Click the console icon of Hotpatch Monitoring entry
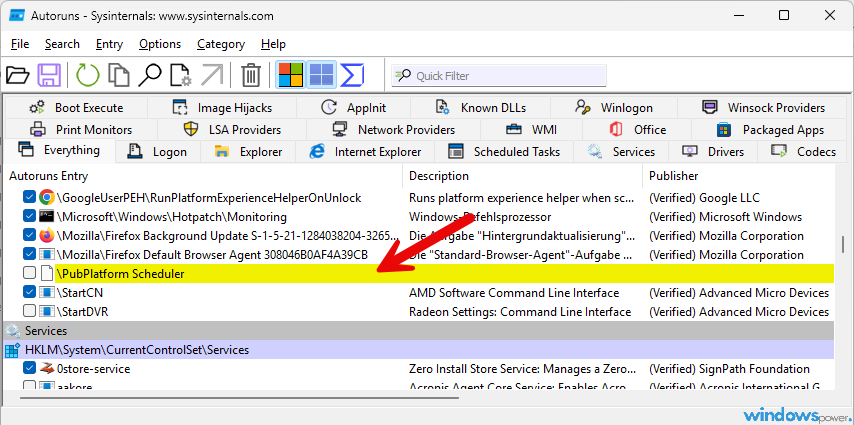The height and width of the screenshot is (425, 854). point(47,216)
